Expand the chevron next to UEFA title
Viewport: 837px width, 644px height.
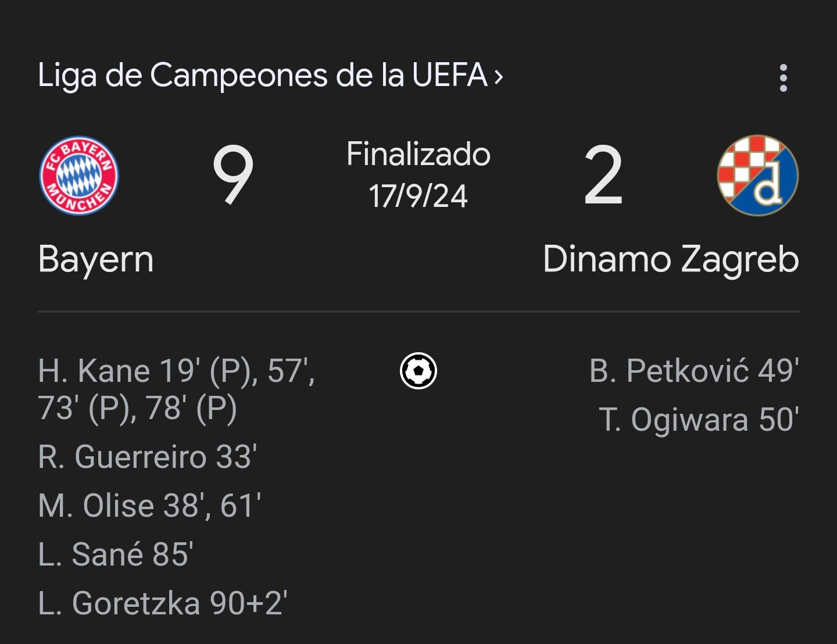tap(498, 77)
